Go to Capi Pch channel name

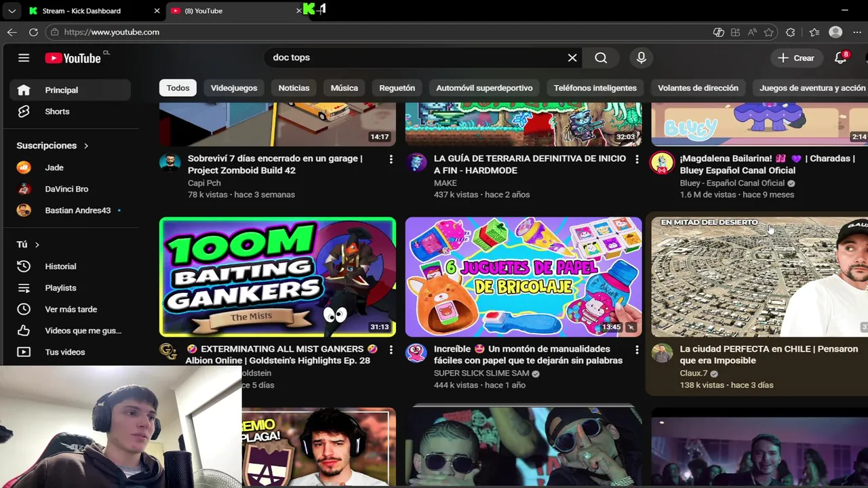pyautogui.click(x=204, y=183)
